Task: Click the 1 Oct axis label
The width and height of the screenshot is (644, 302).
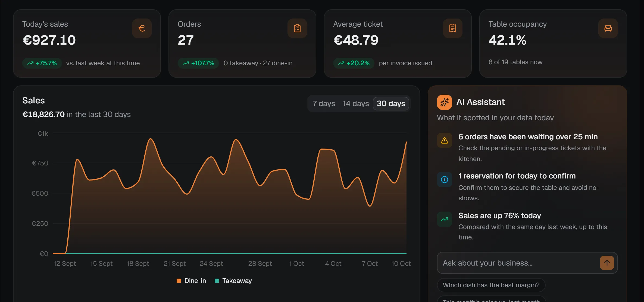Action: (x=296, y=264)
